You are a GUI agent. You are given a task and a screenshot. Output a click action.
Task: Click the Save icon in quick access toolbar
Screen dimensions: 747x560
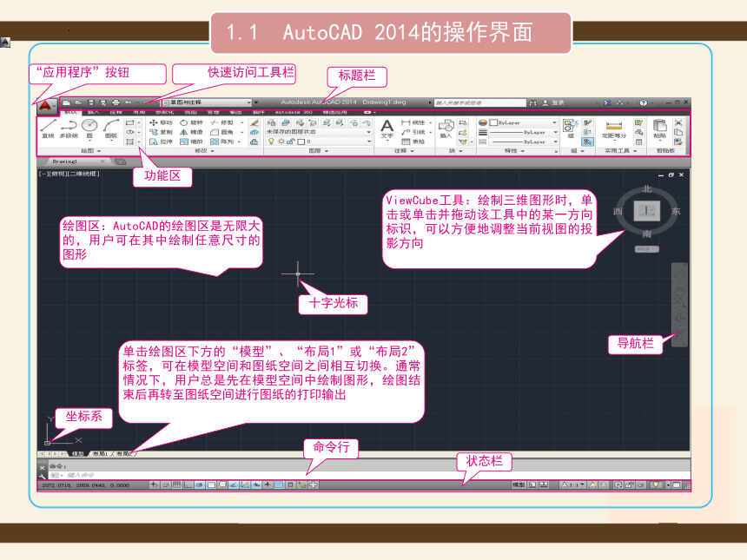tap(91, 102)
